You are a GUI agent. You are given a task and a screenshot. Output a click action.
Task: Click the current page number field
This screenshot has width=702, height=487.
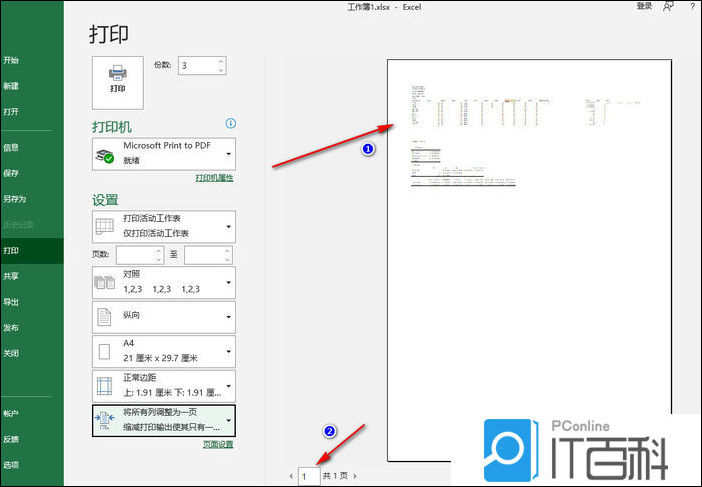click(x=309, y=476)
